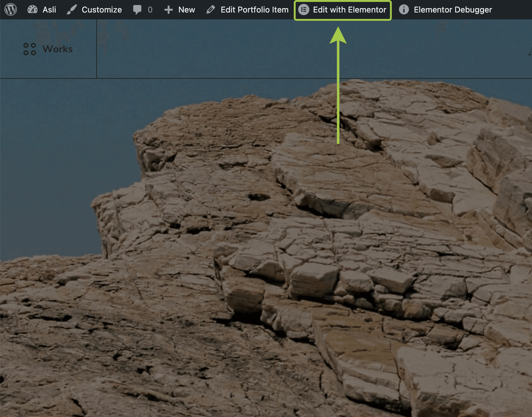Image resolution: width=532 pixels, height=417 pixels.
Task: Open comments via the speech bubble icon
Action: click(x=137, y=10)
